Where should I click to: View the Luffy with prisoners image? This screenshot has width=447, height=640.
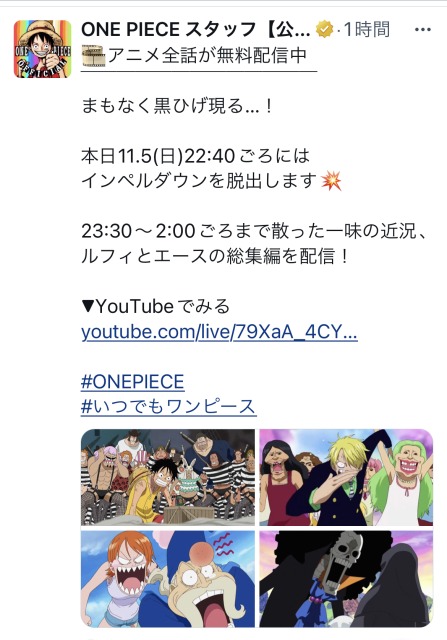168,477
